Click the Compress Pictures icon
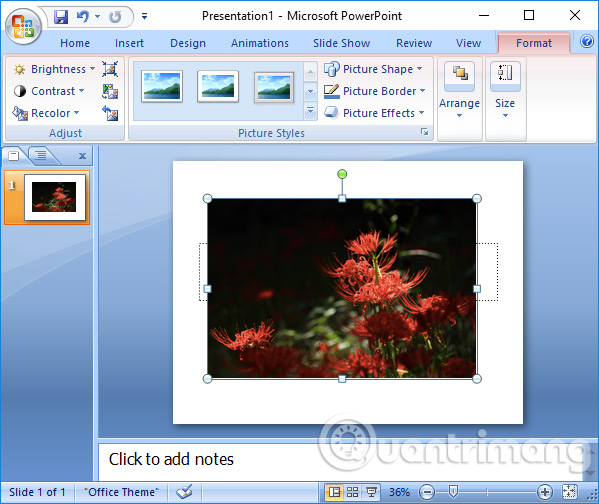 tap(110, 69)
